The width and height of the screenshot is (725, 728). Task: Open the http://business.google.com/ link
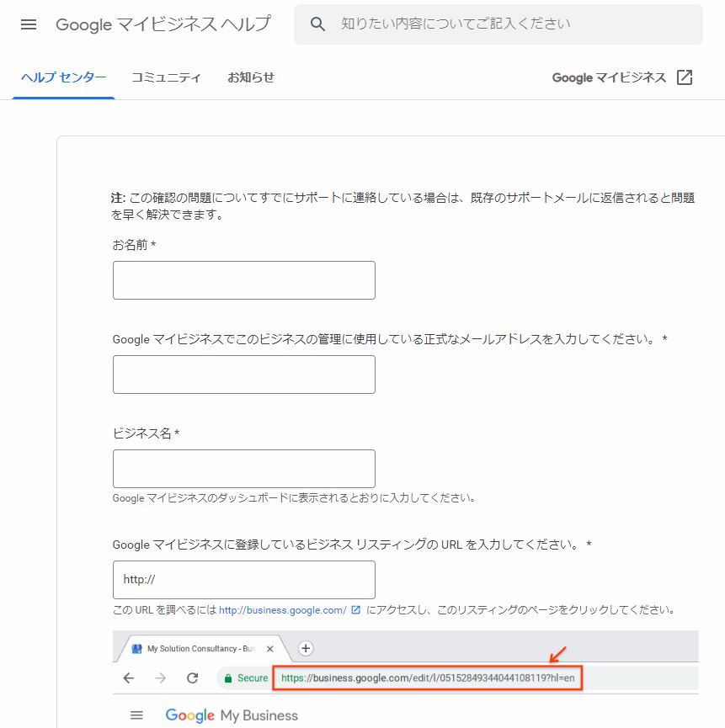coord(282,610)
